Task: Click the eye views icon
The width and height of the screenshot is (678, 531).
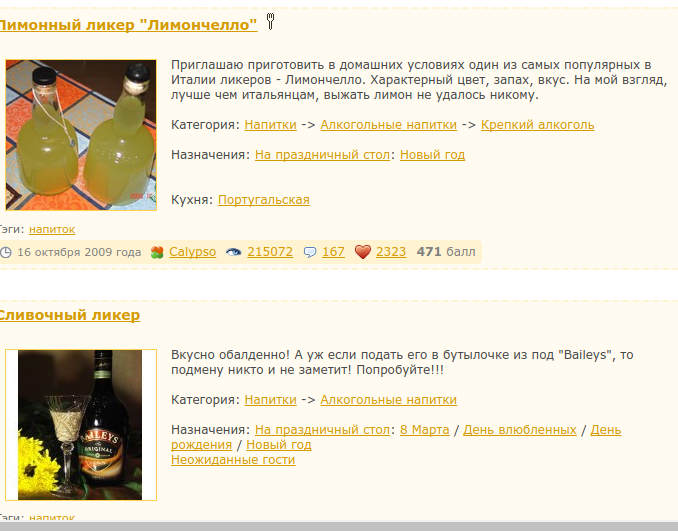Action: coord(233,252)
